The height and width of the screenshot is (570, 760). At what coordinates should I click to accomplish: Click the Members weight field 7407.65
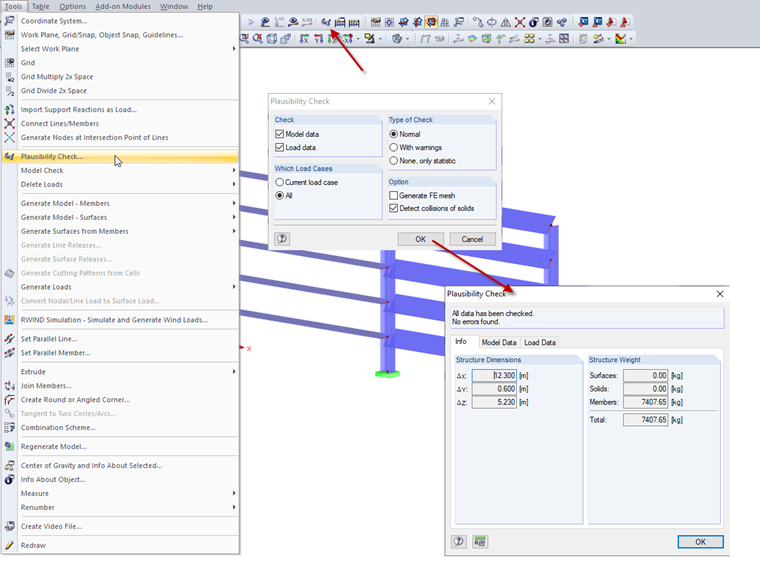tap(646, 402)
